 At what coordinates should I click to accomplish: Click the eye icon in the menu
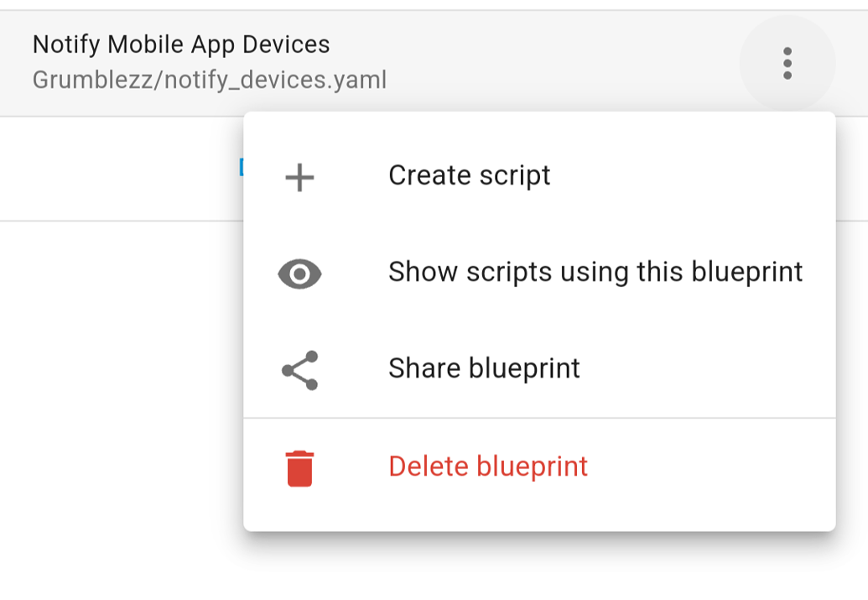pos(299,274)
